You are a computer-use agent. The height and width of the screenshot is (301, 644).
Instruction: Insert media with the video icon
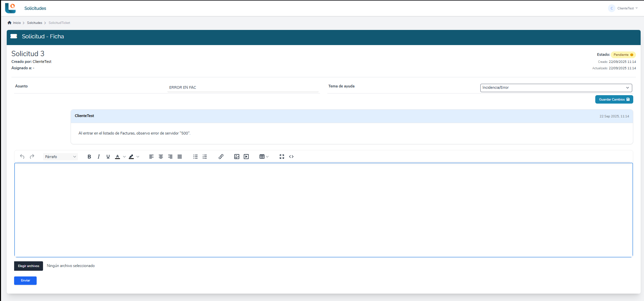[x=246, y=157]
